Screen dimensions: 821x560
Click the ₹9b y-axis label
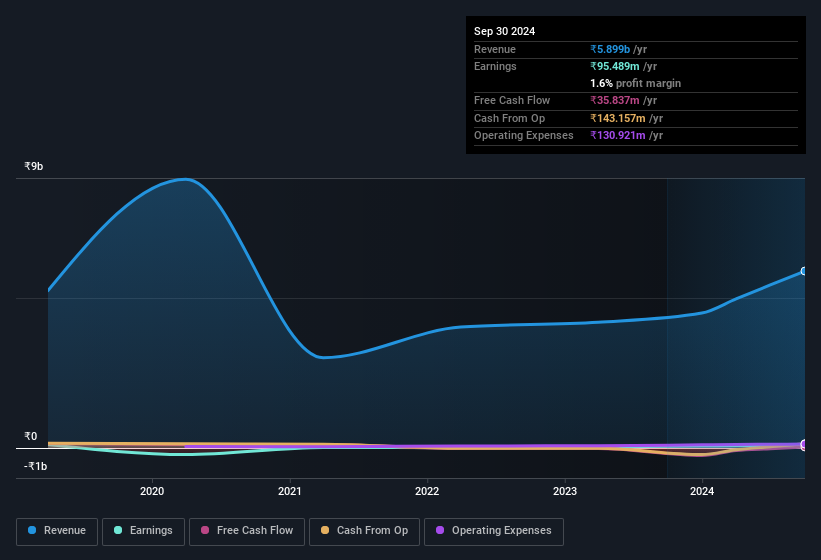(x=34, y=166)
